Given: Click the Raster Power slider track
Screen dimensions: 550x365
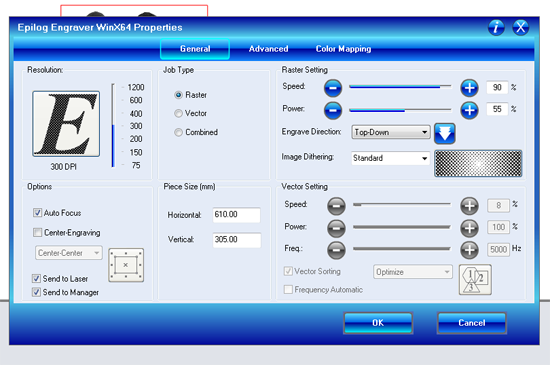Looking at the screenshot, I should tap(400, 110).
